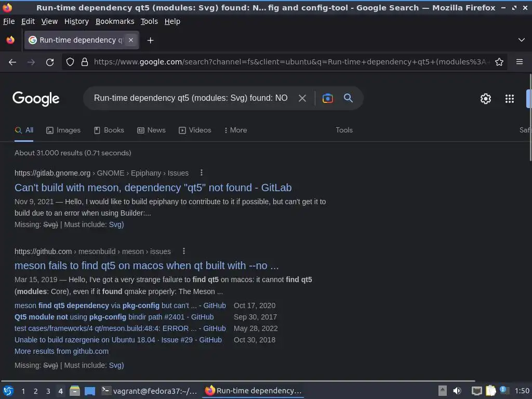Open options for the GitHub meson result
Viewport: 532px width, 399px height.
(x=183, y=251)
